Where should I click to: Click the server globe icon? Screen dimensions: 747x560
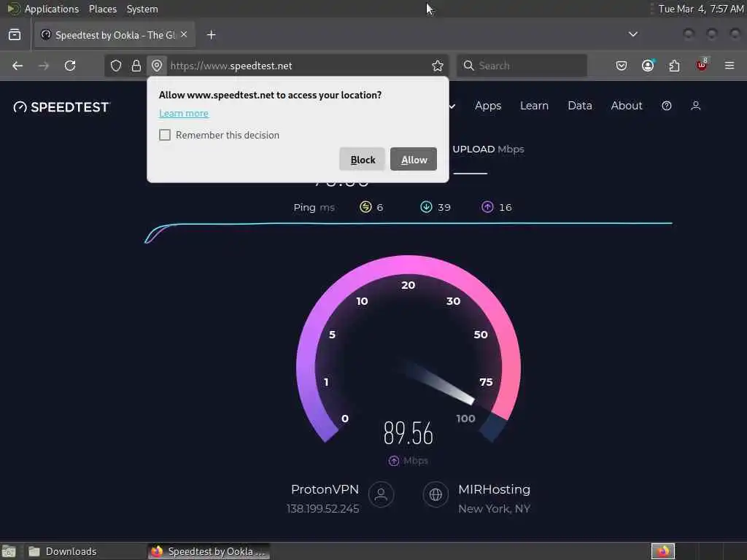point(436,494)
